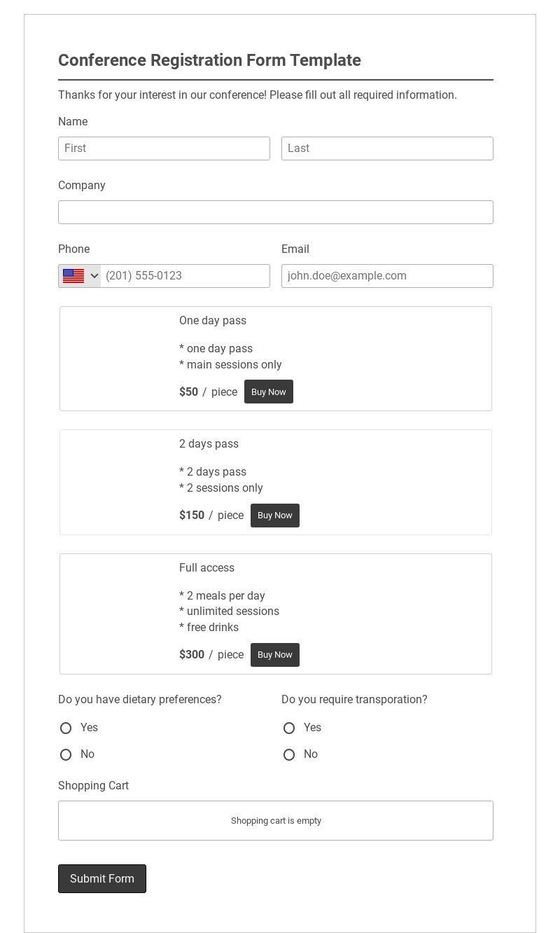The image size is (560, 933).
Task: Click the phone number input field
Action: tap(185, 276)
